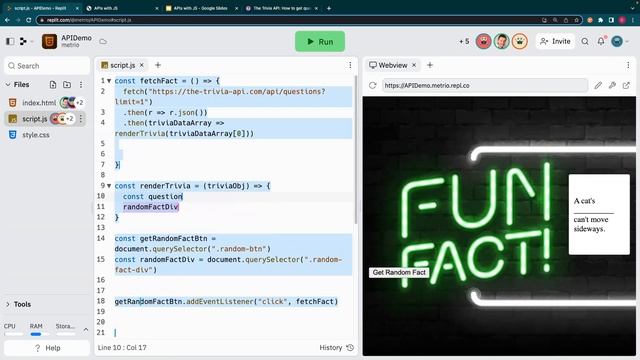Click the cloud sync status icon
This screenshot has height=360, width=640.
coord(103,42)
